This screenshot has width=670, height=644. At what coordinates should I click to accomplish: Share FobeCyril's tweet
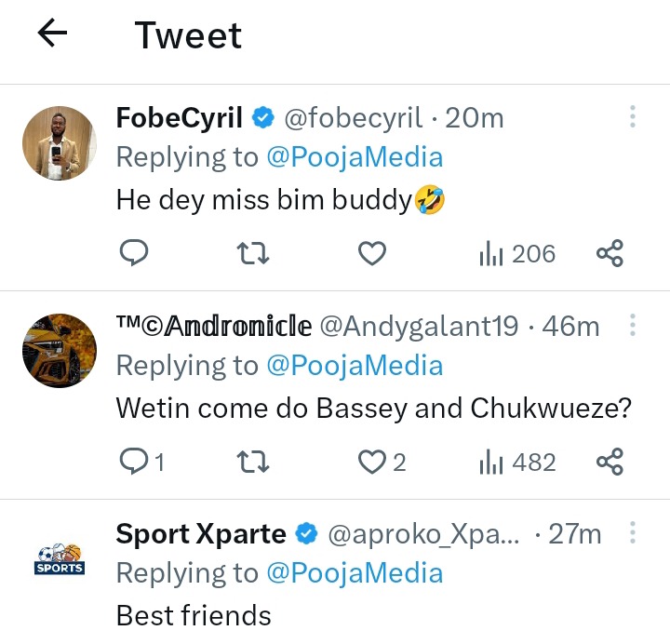(609, 253)
